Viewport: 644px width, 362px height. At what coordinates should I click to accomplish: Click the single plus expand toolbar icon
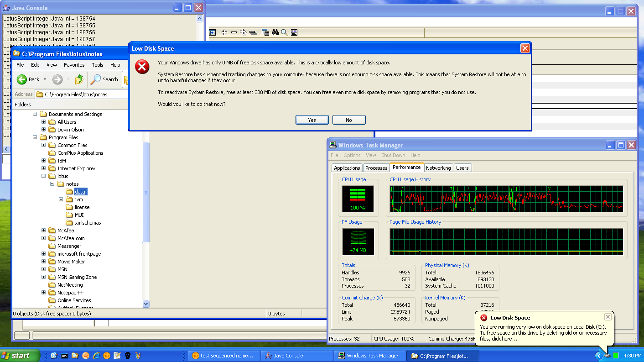click(224, 32)
